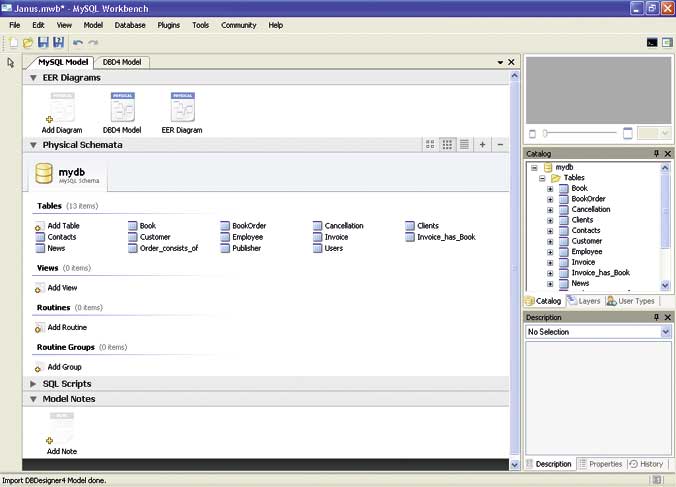Select the BookOrder table in schema

tap(243, 226)
